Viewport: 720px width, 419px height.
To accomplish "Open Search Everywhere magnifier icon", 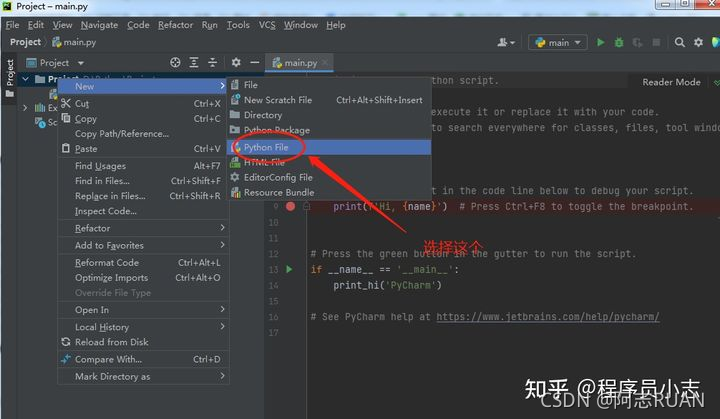I will point(680,42).
